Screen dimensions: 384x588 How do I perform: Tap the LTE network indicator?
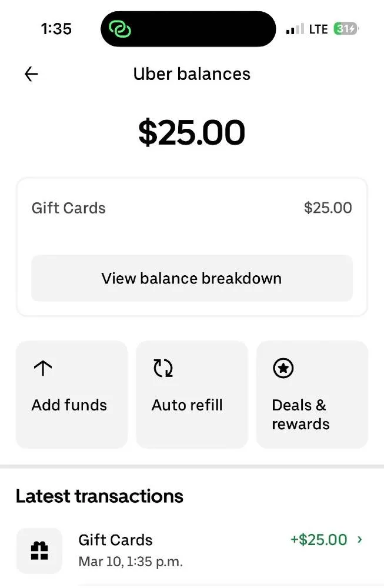click(319, 28)
